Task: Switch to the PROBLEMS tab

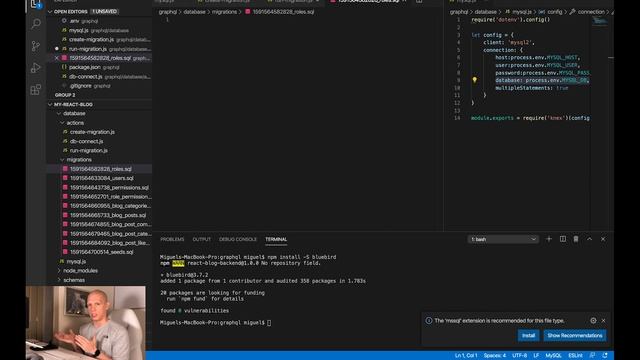Action: point(172,239)
